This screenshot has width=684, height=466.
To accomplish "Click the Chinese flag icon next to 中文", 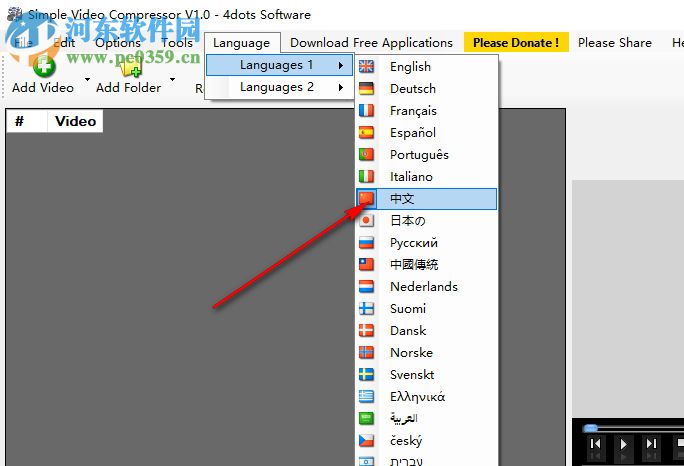I will point(366,199).
